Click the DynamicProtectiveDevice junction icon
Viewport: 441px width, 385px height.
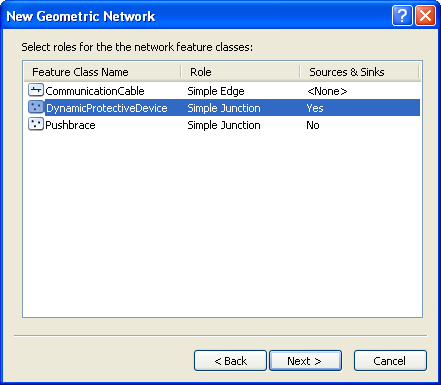[x=36, y=107]
